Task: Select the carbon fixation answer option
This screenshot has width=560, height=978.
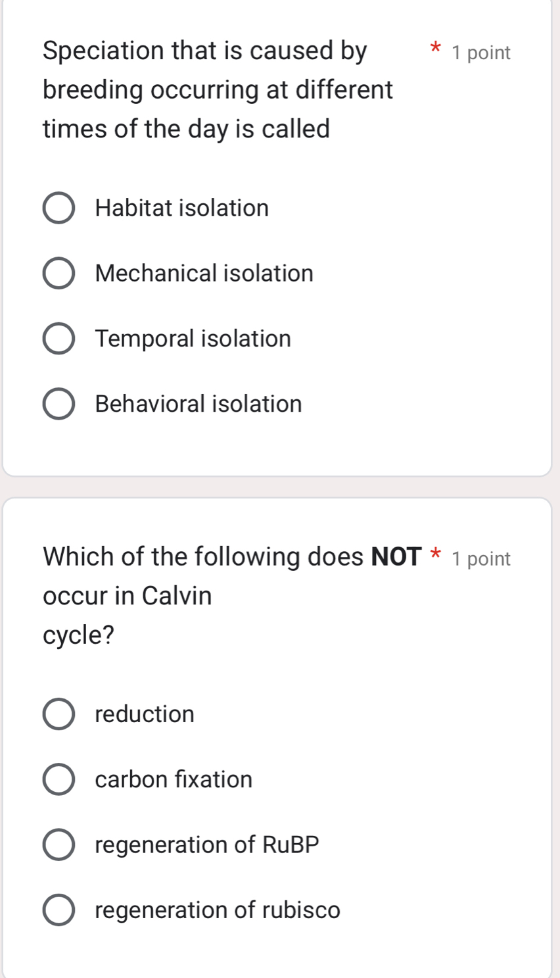Action: pyautogui.click(x=58, y=779)
